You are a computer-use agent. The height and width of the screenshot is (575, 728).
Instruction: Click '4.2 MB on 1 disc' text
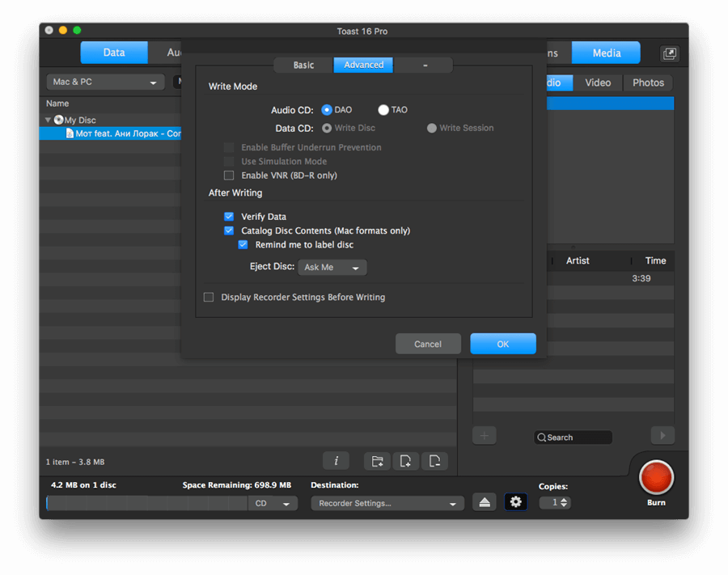(x=83, y=485)
